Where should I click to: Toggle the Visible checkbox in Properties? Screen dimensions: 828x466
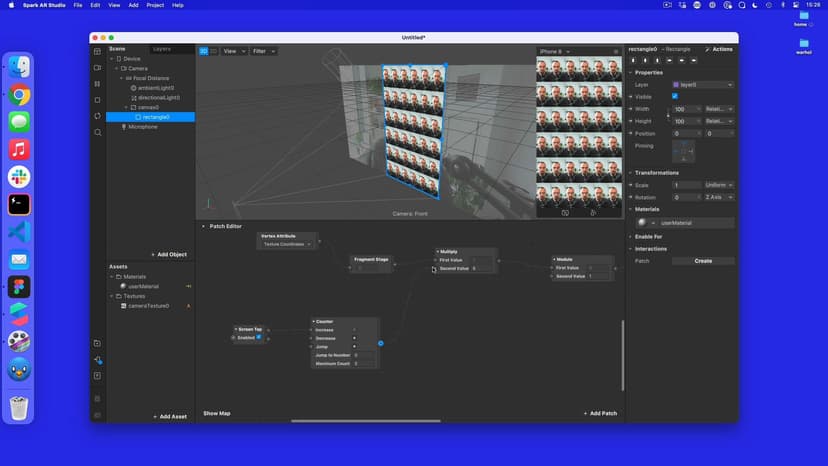pos(675,96)
